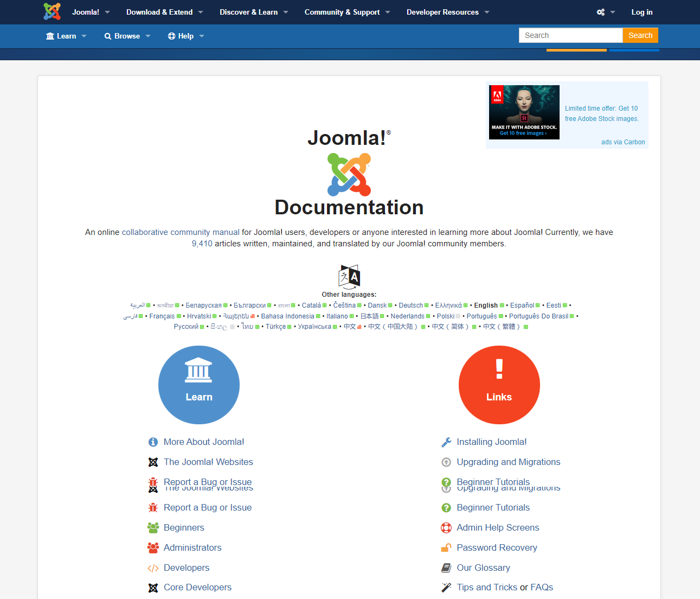
Task: Select Português Do Brasil language link
Action: click(538, 316)
